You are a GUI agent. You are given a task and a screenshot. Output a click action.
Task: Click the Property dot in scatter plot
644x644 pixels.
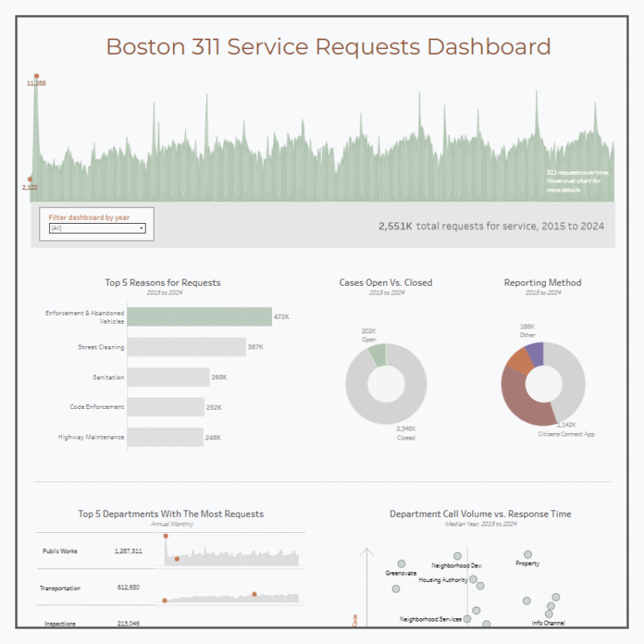(x=528, y=554)
